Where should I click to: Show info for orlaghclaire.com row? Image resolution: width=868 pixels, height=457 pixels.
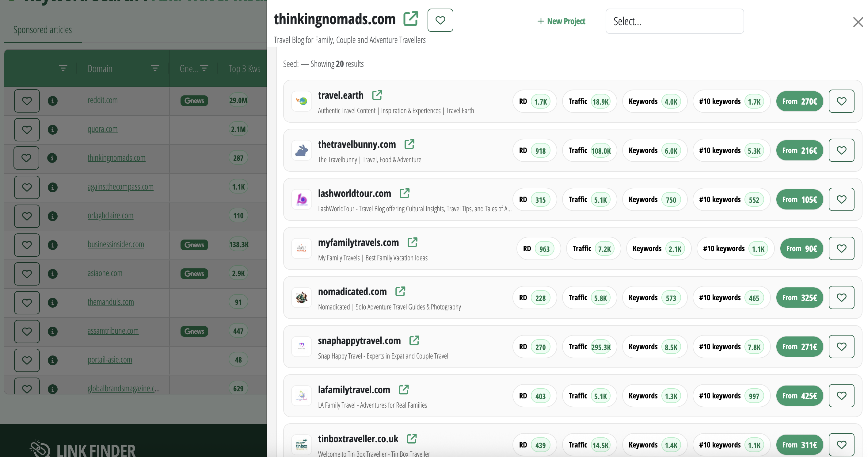point(53,216)
